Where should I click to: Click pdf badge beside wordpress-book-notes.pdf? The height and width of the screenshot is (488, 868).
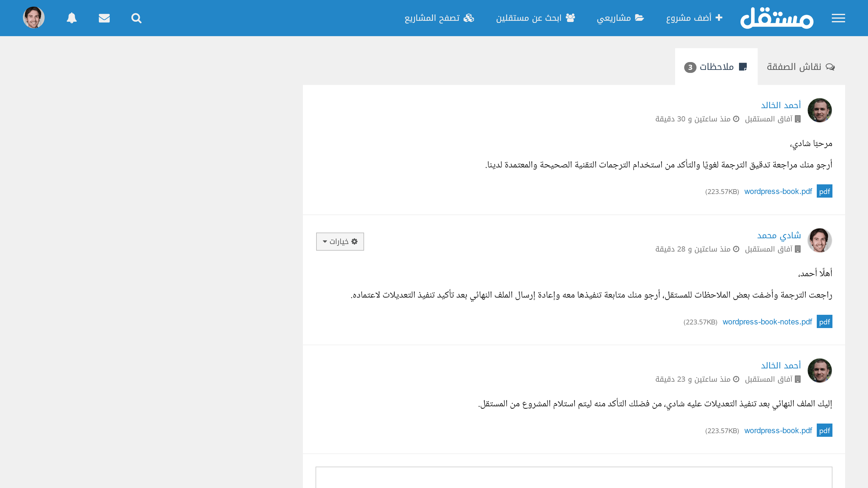(x=824, y=322)
